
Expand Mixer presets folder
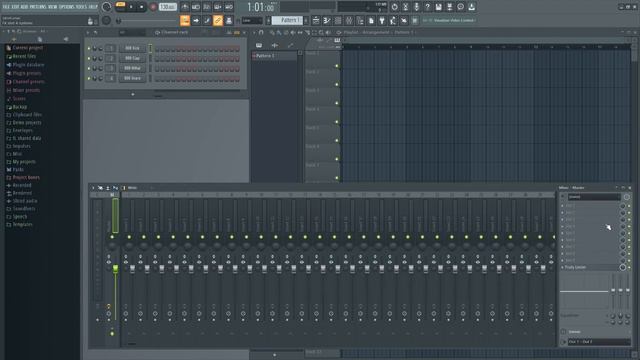click(23, 90)
